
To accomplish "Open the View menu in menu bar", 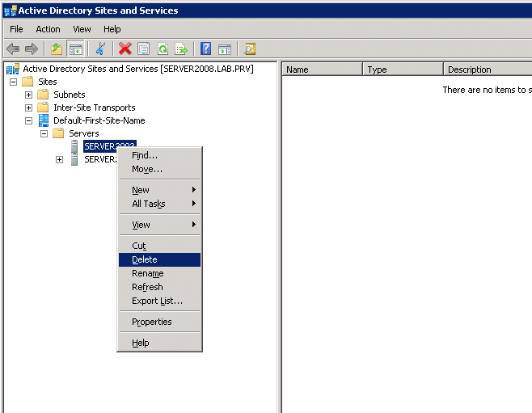I will point(82,29).
